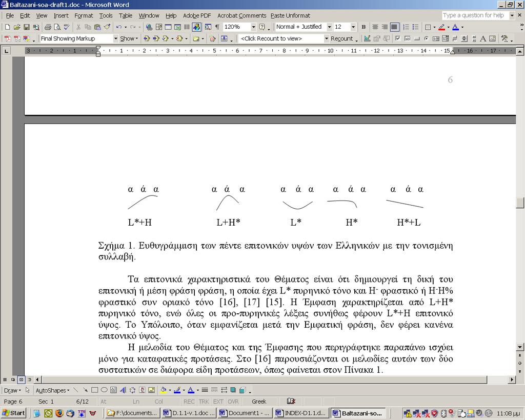Viewport: 525px width, 420px height.
Task: Toggle REC macro recording indicator
Action: coord(189,402)
